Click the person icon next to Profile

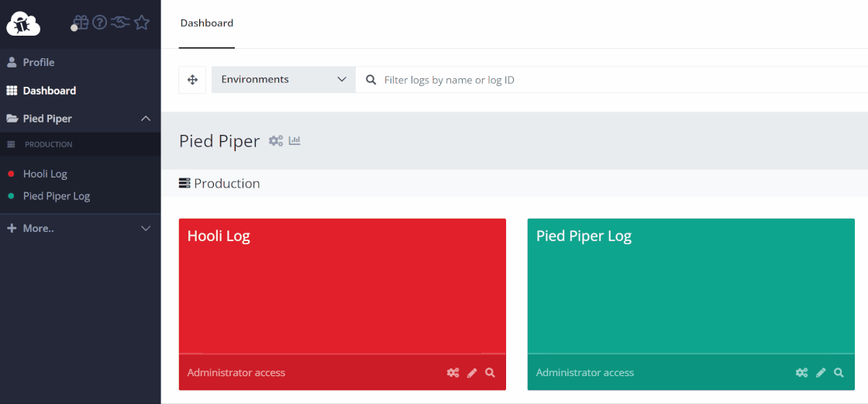tap(12, 62)
